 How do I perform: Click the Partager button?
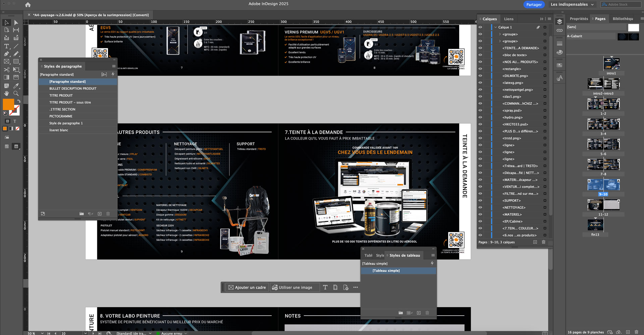tap(534, 4)
